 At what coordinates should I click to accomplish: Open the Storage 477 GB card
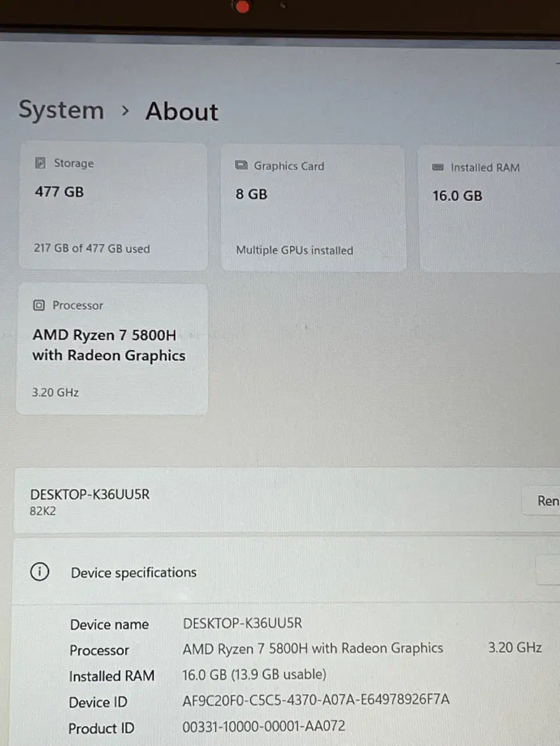pyautogui.click(x=113, y=207)
